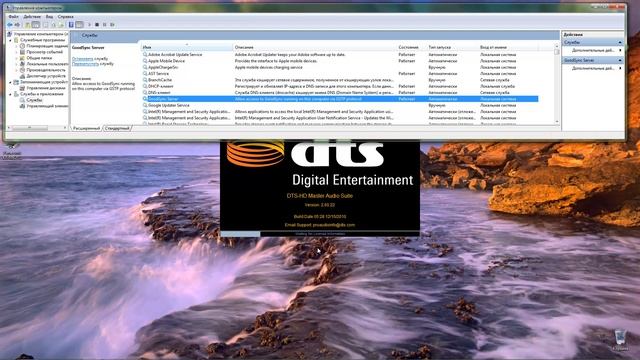This screenshot has width=640, height=360.
Task: Select the root Управление компьютером node
Action: (40, 34)
